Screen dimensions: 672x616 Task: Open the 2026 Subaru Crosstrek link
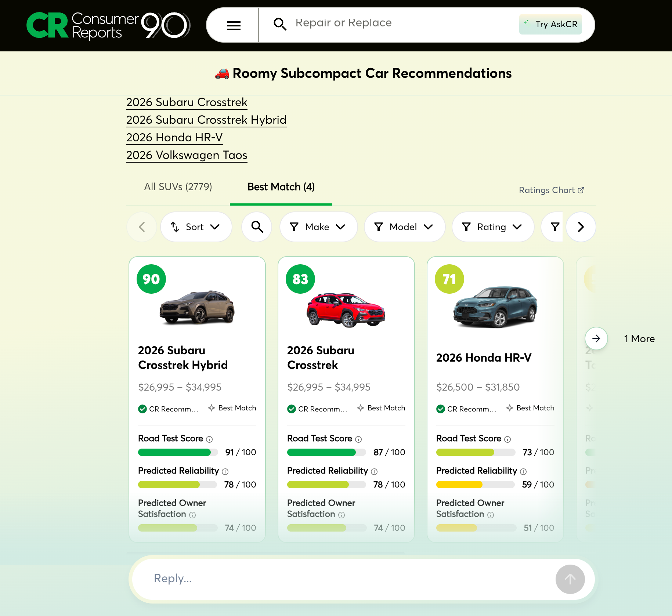pyautogui.click(x=187, y=102)
